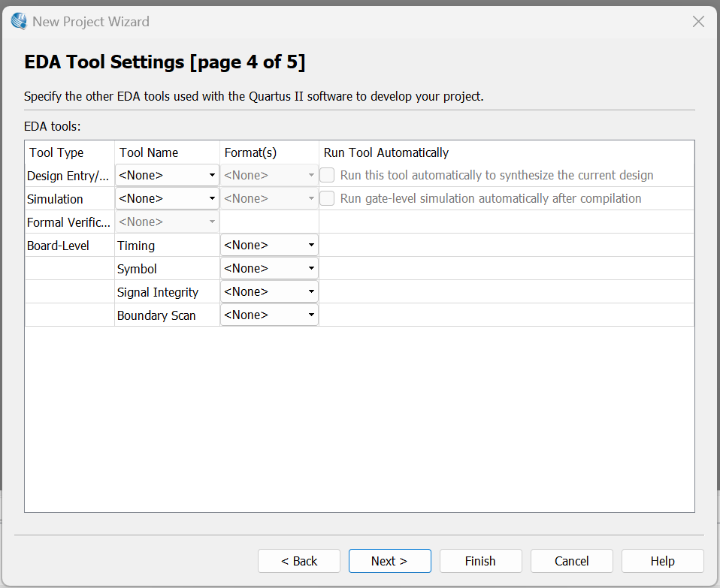Open Simulation Tool Name dropdown
Viewport: 720px width, 588px height.
click(167, 198)
